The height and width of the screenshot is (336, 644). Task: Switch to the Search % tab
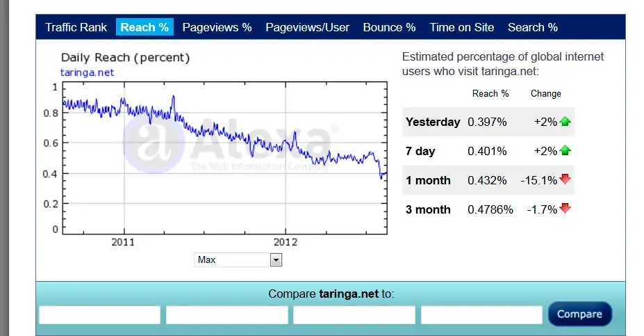pyautogui.click(x=533, y=27)
